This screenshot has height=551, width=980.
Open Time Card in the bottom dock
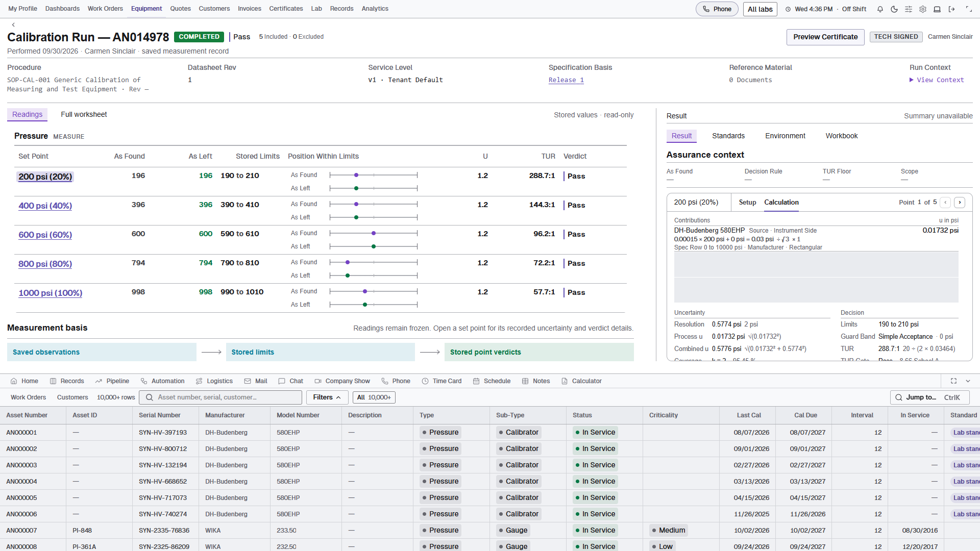pos(442,381)
